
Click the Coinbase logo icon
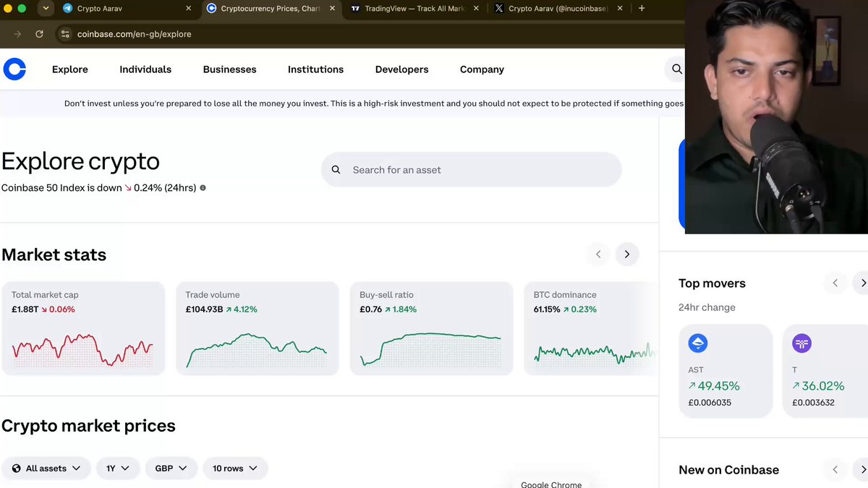click(14, 69)
